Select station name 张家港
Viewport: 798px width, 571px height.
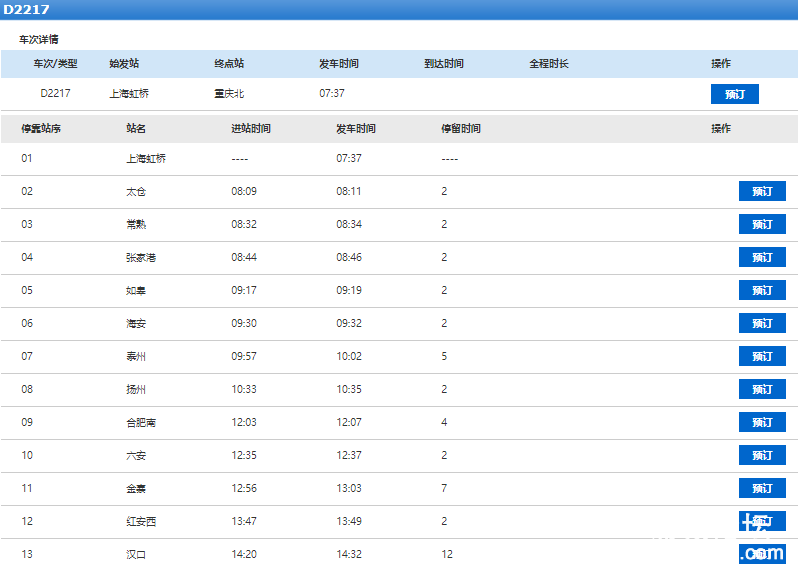point(141,258)
